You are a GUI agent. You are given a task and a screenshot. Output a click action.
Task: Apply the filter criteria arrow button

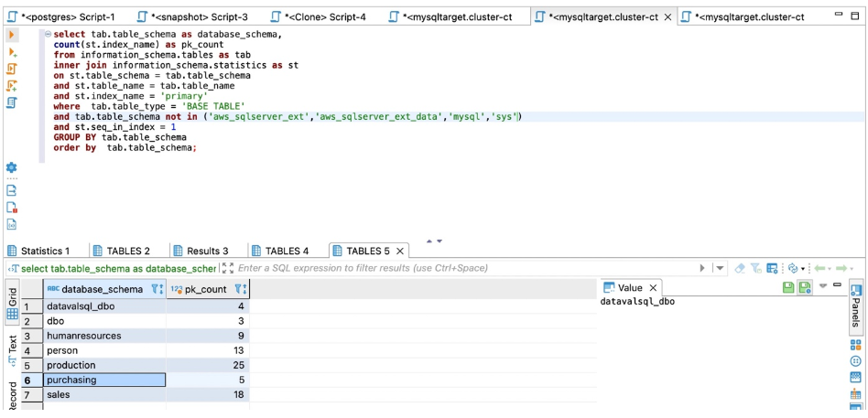click(702, 268)
